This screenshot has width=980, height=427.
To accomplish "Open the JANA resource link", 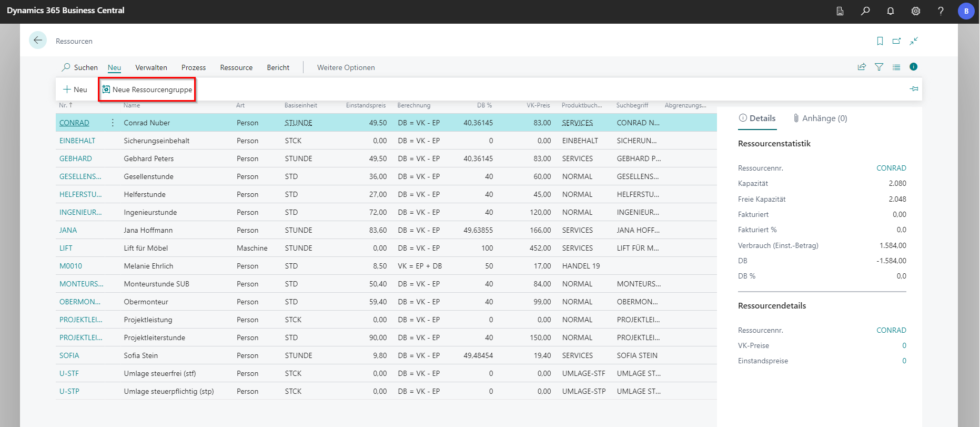I will point(68,230).
